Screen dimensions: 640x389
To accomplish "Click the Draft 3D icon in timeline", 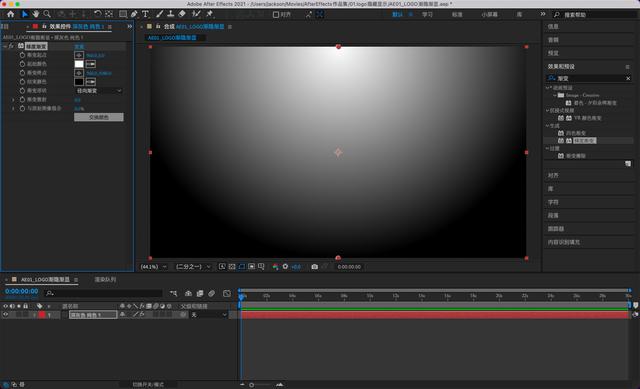I will [x=188, y=293].
